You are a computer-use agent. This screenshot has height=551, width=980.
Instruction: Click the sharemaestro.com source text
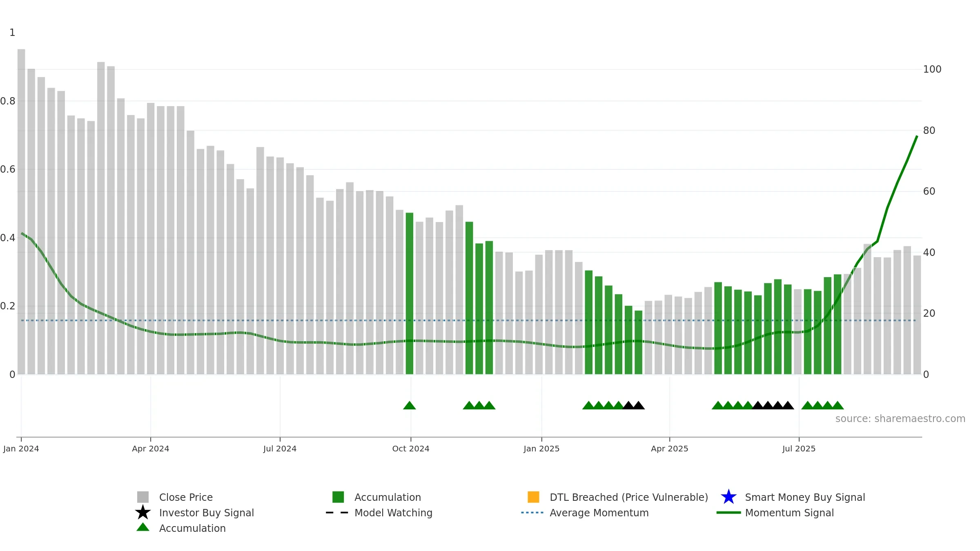(900, 419)
